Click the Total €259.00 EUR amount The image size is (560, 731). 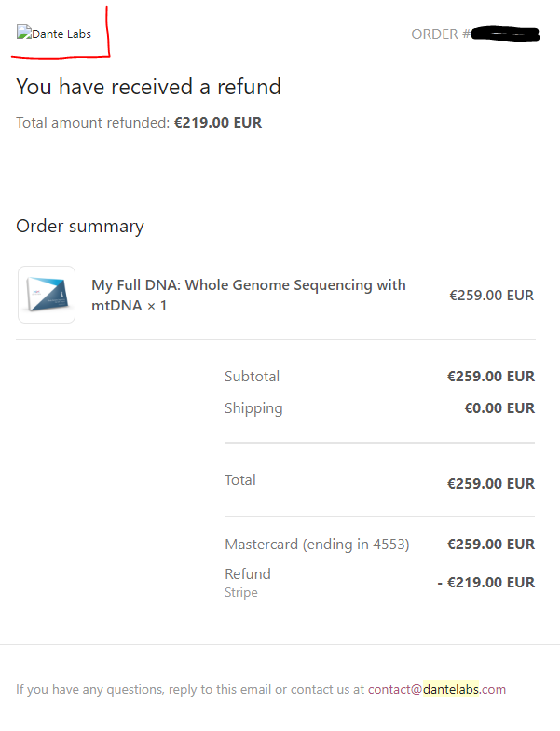(x=491, y=483)
